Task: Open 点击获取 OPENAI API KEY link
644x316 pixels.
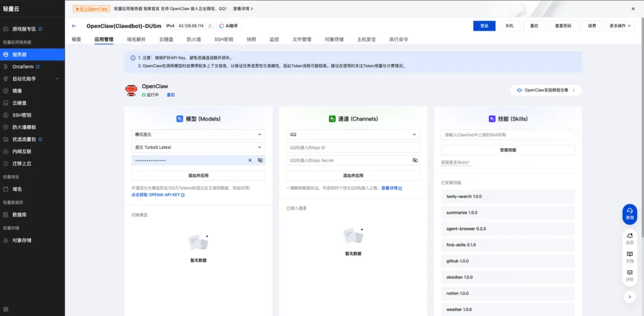Action: (158, 195)
